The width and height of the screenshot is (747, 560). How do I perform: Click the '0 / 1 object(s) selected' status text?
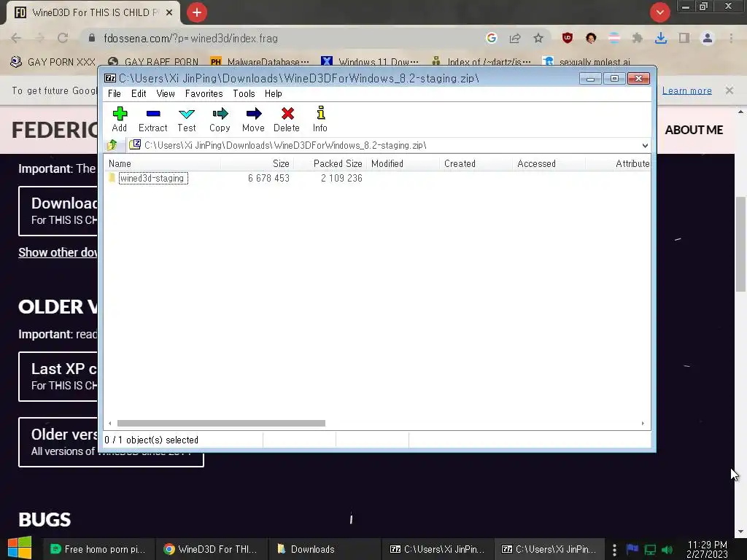point(152,440)
